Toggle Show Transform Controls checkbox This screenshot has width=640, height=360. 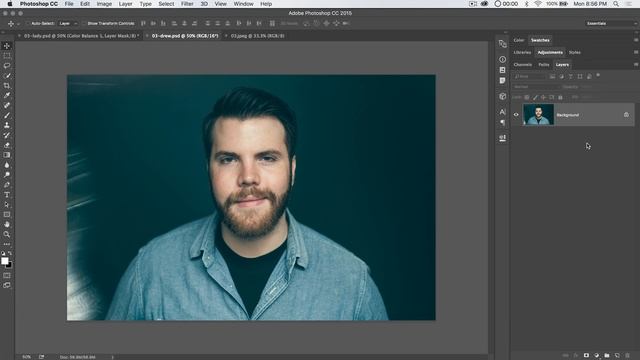click(x=84, y=24)
